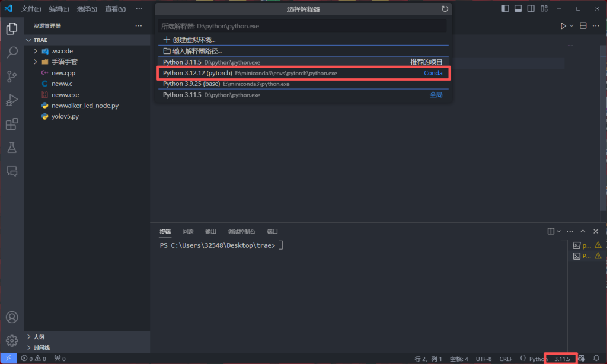Open the run button dropdown arrow
The width and height of the screenshot is (607, 364).
tap(571, 26)
